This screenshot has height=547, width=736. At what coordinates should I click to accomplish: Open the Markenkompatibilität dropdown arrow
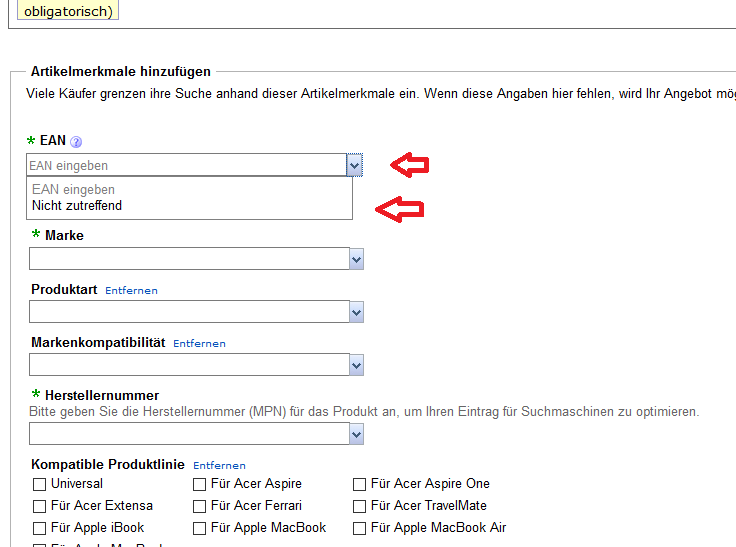click(x=356, y=365)
